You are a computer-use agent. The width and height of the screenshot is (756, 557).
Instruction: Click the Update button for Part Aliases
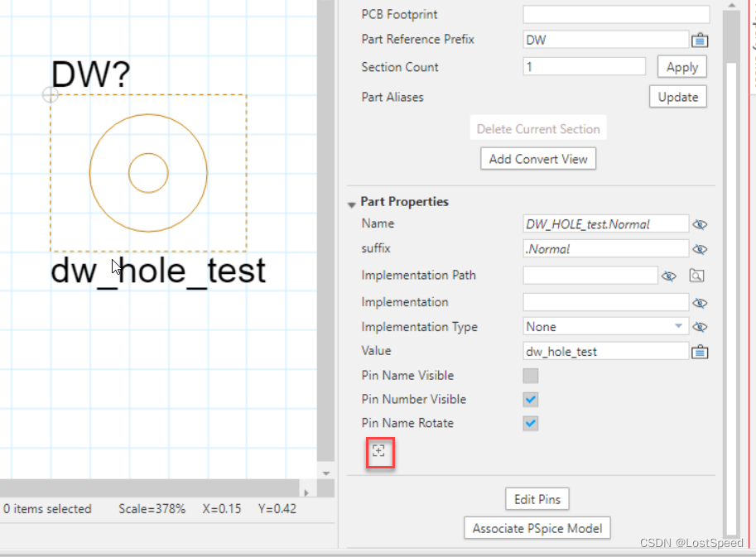pyautogui.click(x=677, y=97)
